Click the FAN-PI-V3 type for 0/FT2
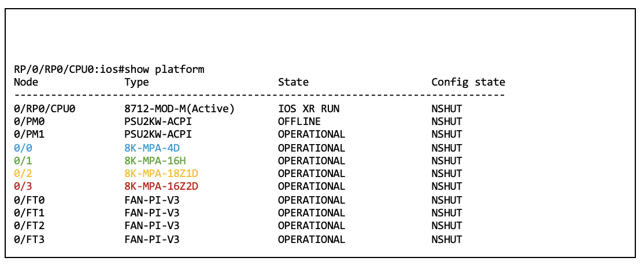 click(x=151, y=226)
